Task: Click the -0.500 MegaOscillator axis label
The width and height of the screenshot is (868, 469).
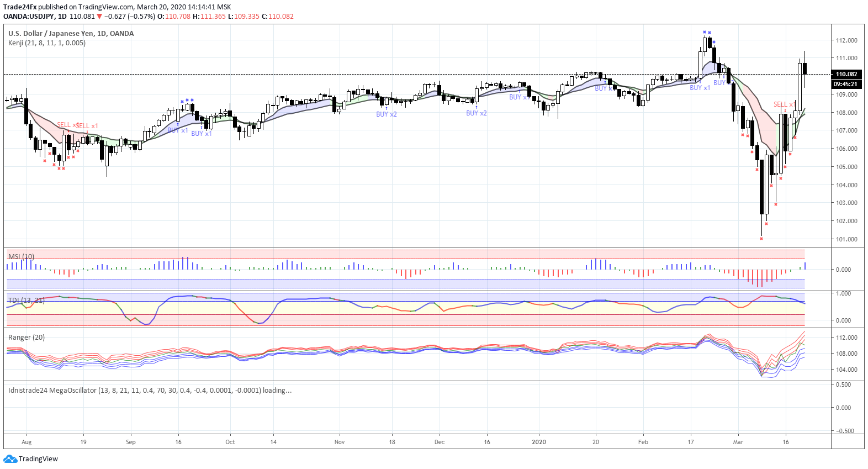Action: (x=845, y=431)
